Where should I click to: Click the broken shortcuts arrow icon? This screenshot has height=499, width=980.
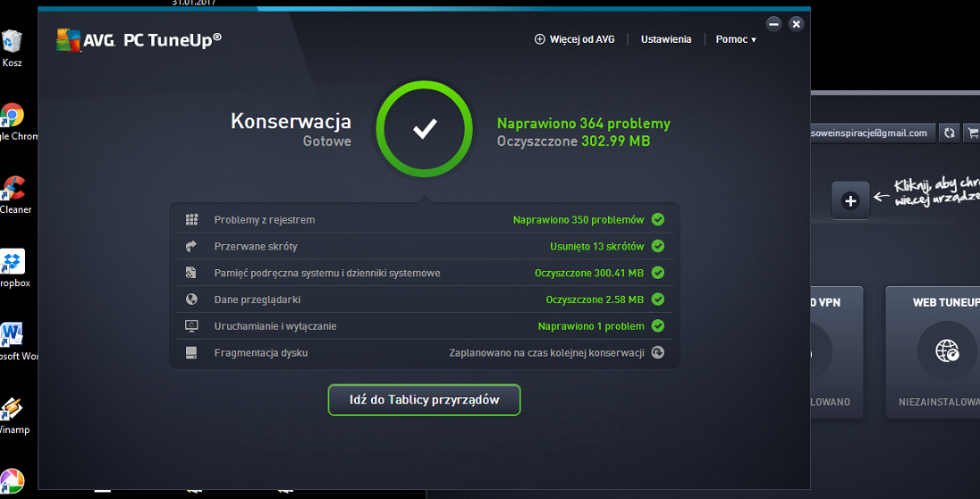pyautogui.click(x=191, y=247)
